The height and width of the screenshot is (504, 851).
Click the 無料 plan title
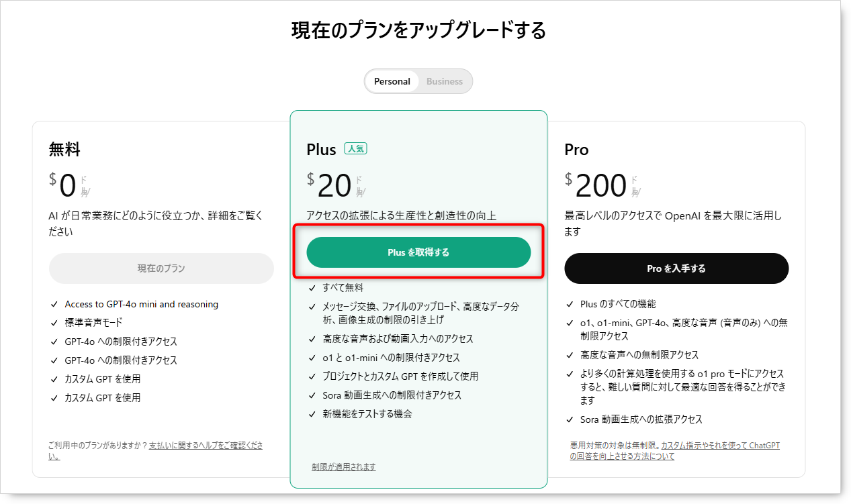(64, 150)
